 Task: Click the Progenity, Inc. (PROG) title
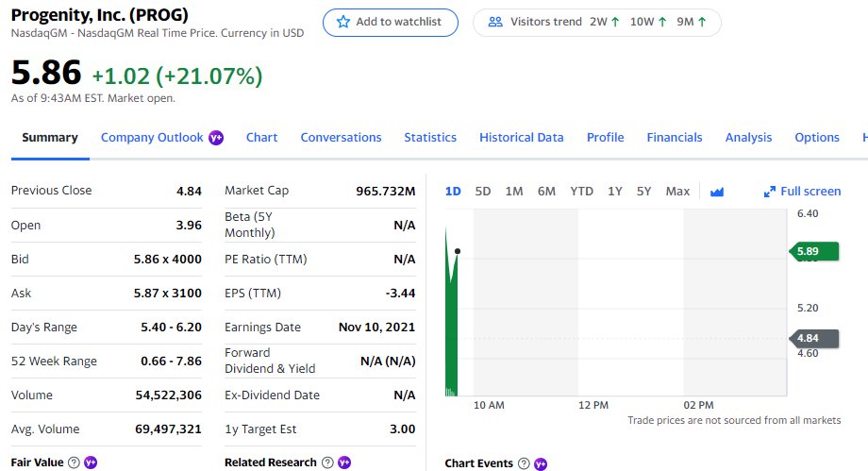100,14
